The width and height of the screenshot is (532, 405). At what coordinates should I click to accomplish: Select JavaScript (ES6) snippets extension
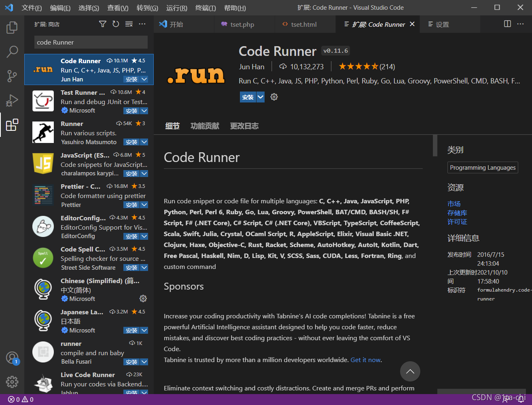89,164
